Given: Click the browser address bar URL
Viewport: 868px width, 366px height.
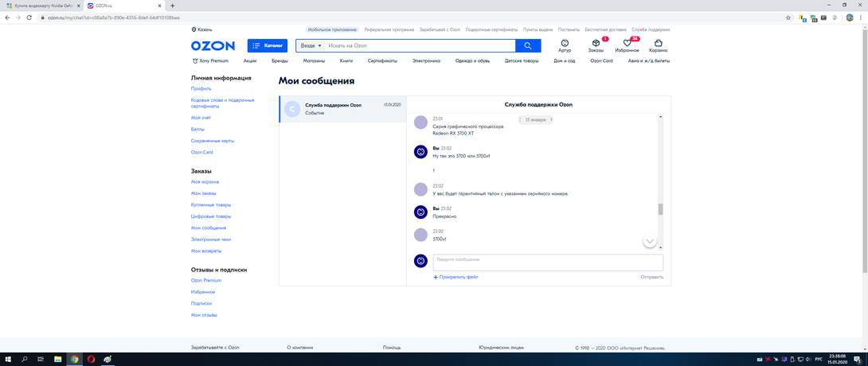Looking at the screenshot, I should [x=113, y=18].
